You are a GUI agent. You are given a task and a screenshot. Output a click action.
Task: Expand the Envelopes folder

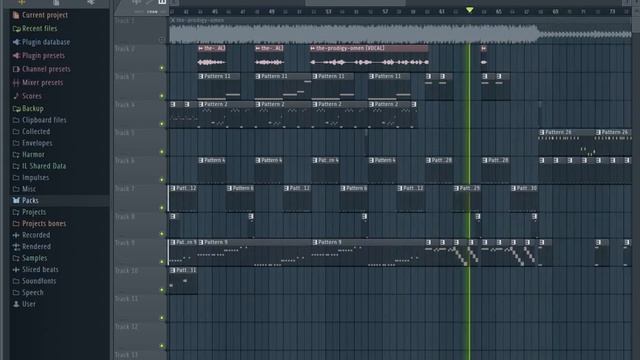point(16,143)
